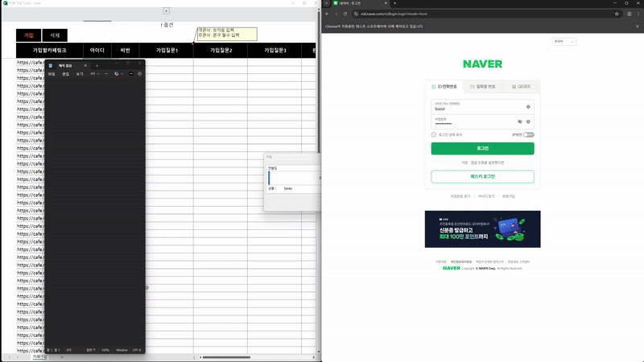Add a new tab in Notepad
This screenshot has height=362, width=644.
(97, 66)
